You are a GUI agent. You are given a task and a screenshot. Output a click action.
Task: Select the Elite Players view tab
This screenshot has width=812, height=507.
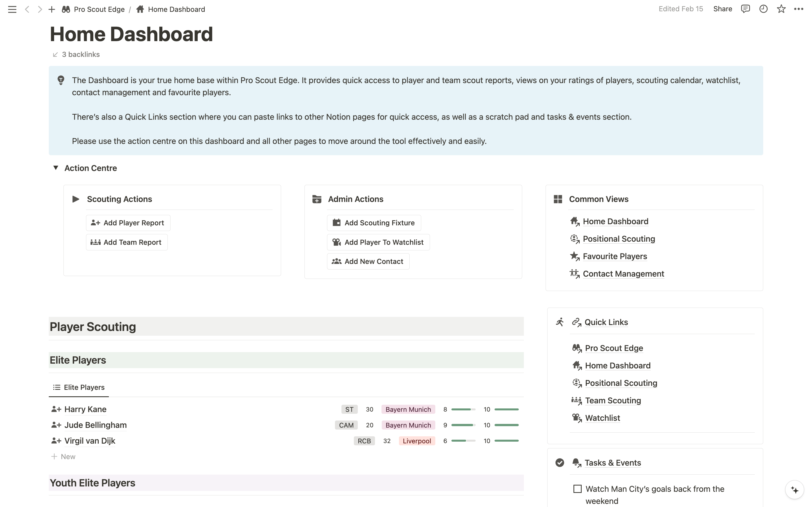[x=79, y=387]
